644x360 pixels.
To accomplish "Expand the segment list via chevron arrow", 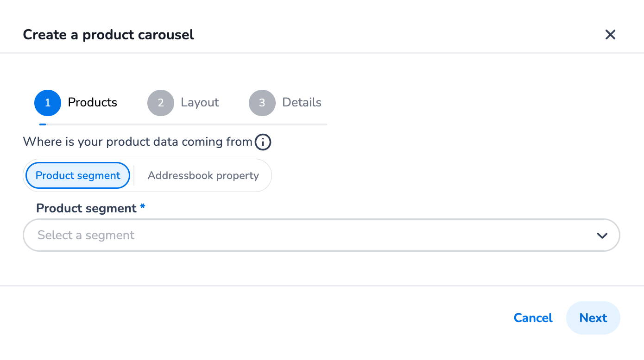I will coord(602,236).
